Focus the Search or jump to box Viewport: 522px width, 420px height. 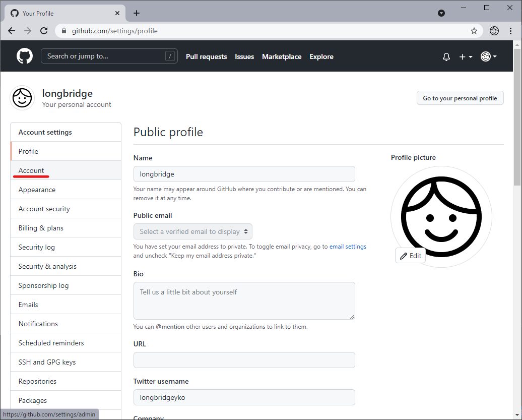[109, 56]
